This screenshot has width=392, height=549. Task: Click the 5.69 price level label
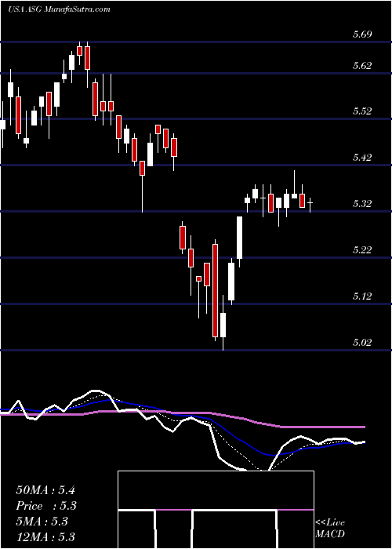(362, 35)
